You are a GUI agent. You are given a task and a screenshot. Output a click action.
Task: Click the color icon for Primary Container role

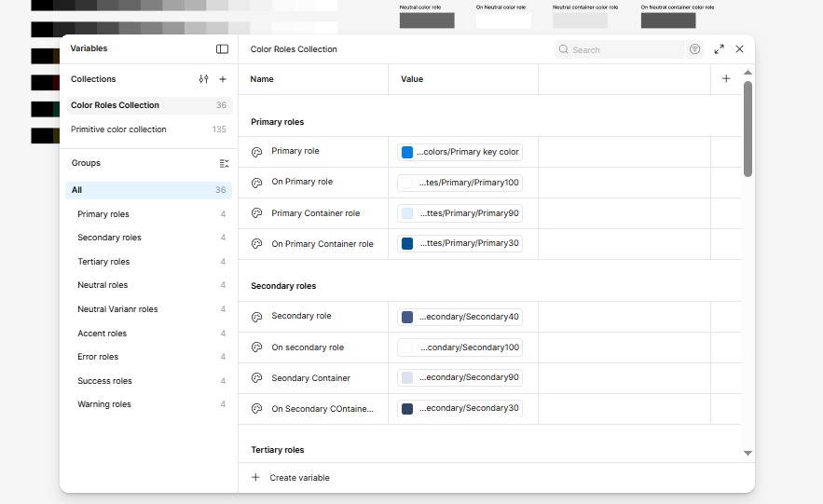(256, 213)
